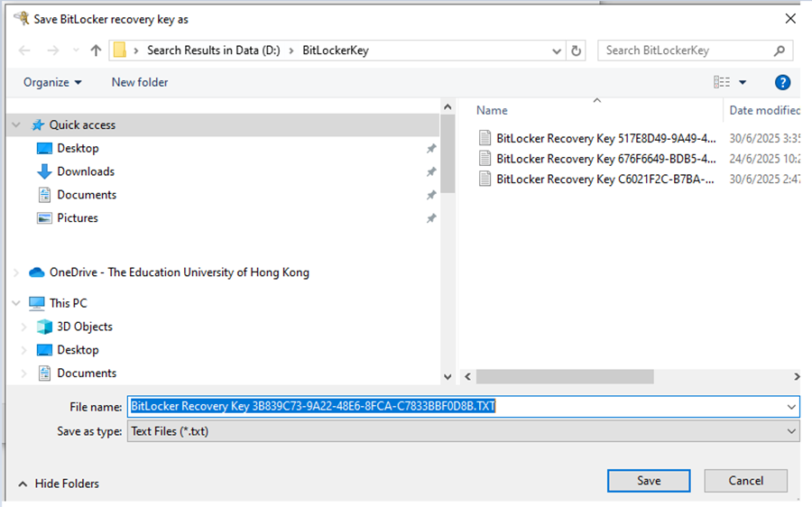Screen dimensions: 812x507
Task: Sort files by Date modified column
Action: click(764, 110)
